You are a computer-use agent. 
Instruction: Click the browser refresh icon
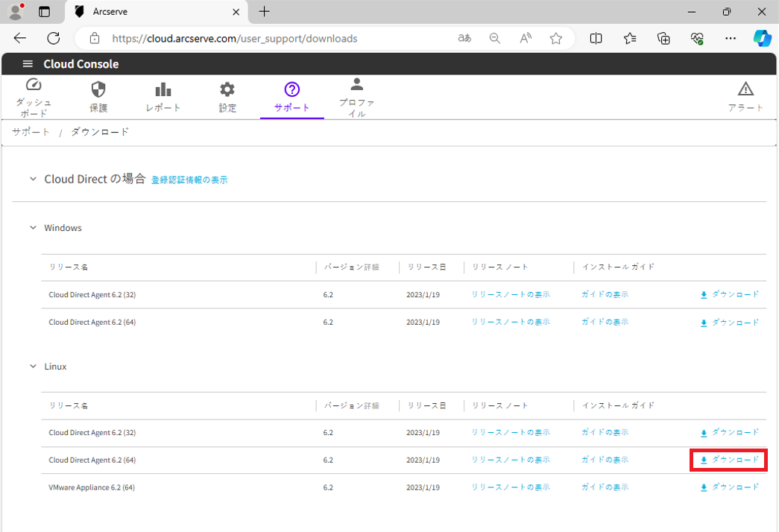coord(54,39)
